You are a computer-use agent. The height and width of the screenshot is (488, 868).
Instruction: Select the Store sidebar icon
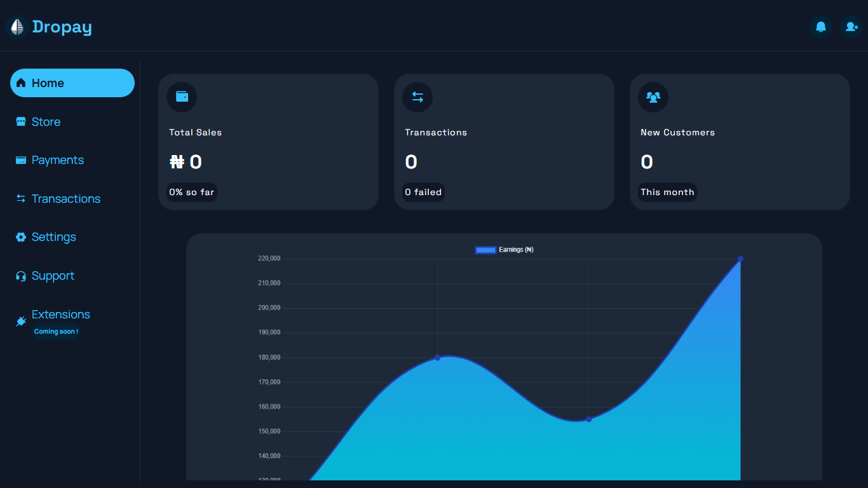[20, 121]
